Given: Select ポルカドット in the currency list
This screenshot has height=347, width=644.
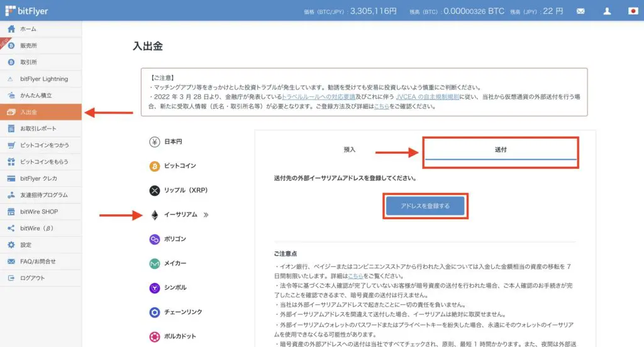Looking at the screenshot, I should (180, 337).
